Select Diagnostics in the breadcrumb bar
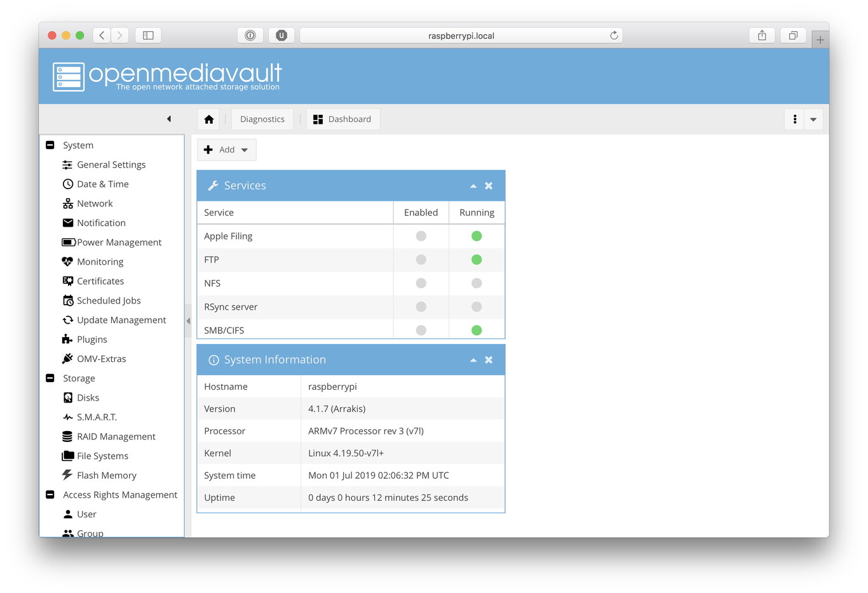 262,119
